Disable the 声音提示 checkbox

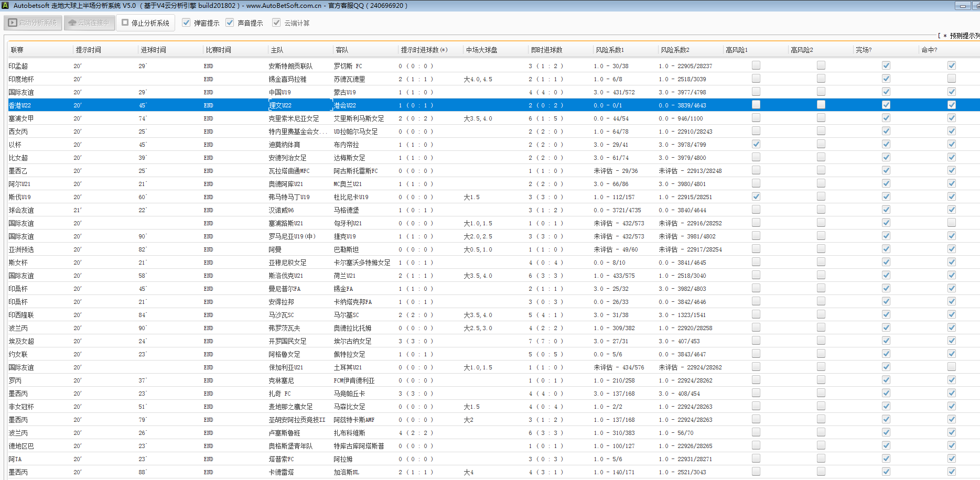[230, 23]
